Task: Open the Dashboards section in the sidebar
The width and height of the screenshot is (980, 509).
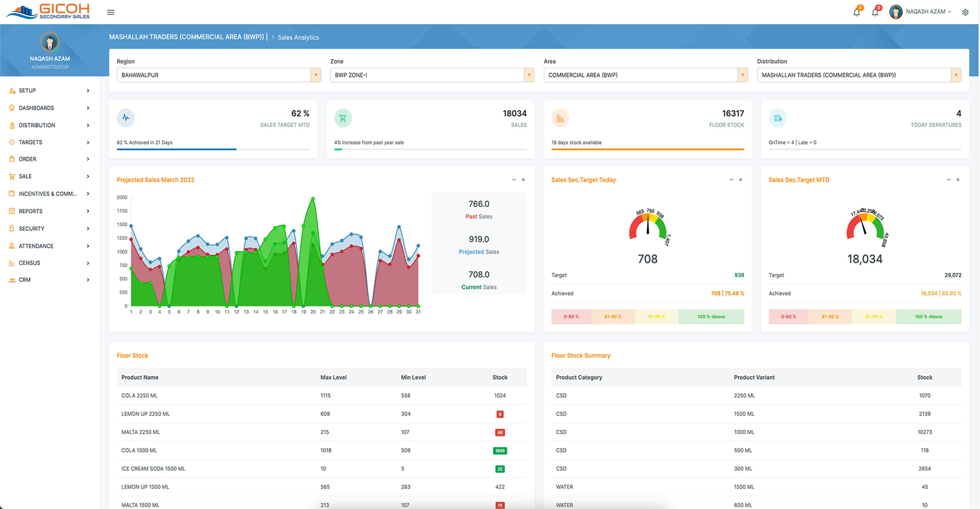Action: click(36, 108)
